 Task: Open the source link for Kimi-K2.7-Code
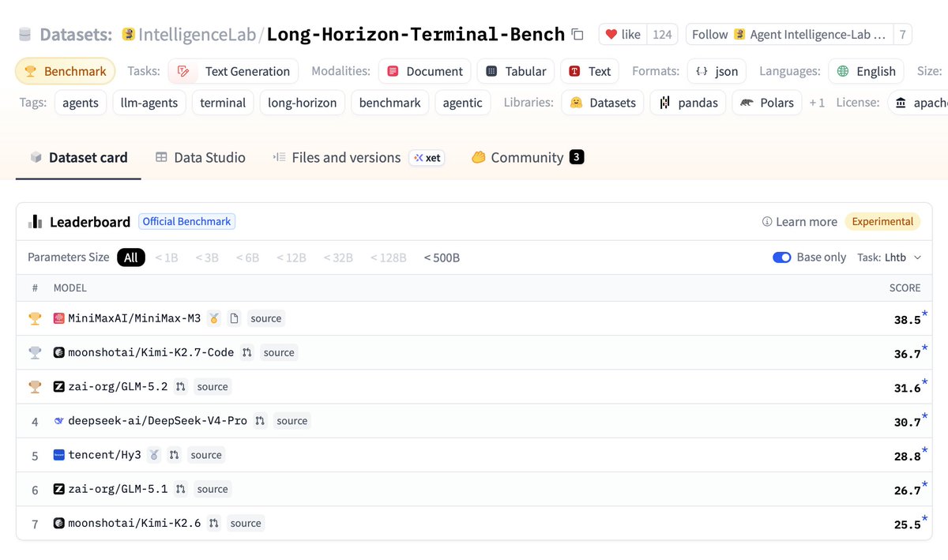279,352
